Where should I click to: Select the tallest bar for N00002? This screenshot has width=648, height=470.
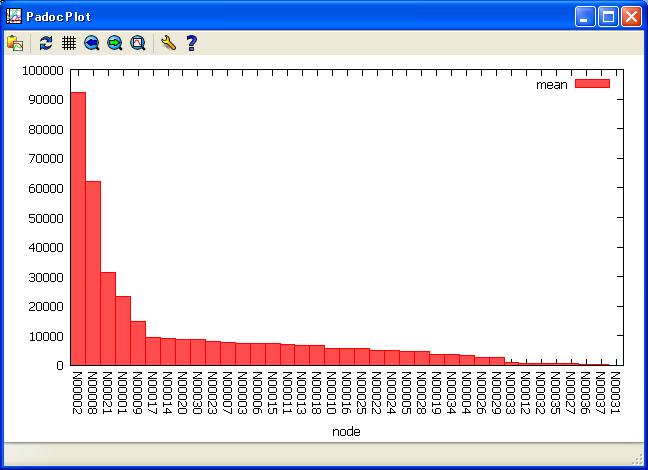click(x=77, y=228)
